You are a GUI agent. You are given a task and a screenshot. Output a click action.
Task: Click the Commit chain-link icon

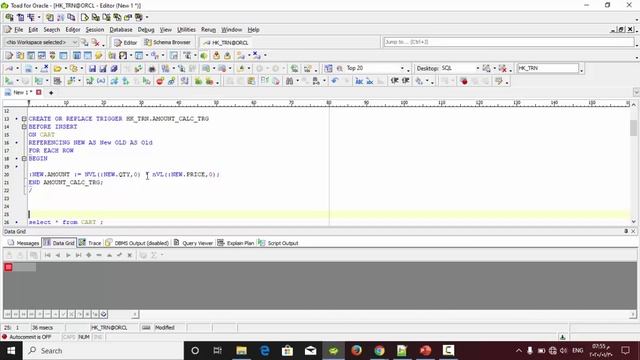[171, 81]
